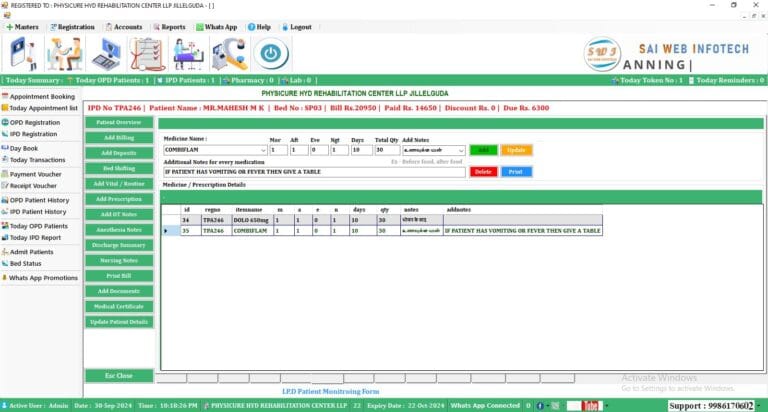Click the blue Print button
The height and width of the screenshot is (412, 768).
pos(516,171)
